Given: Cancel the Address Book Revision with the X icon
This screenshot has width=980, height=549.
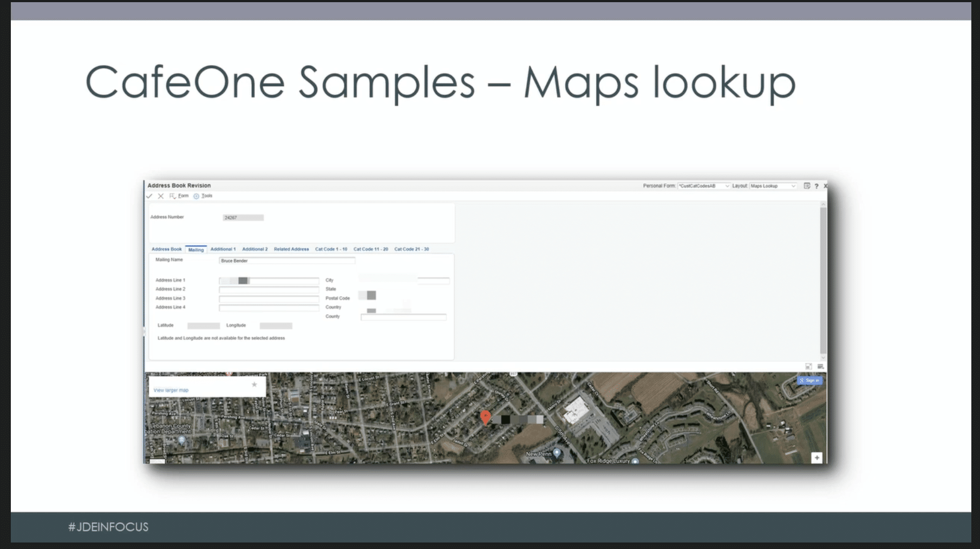Looking at the screenshot, I should click(160, 195).
